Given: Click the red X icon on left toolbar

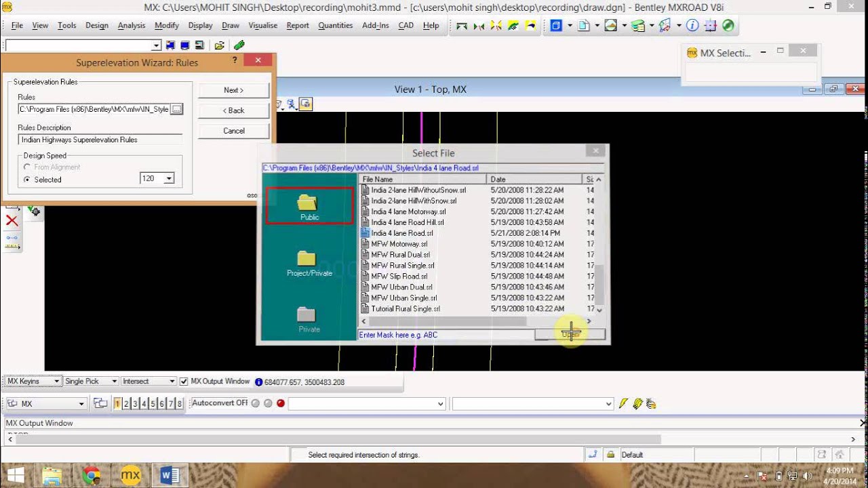Looking at the screenshot, I should [12, 221].
